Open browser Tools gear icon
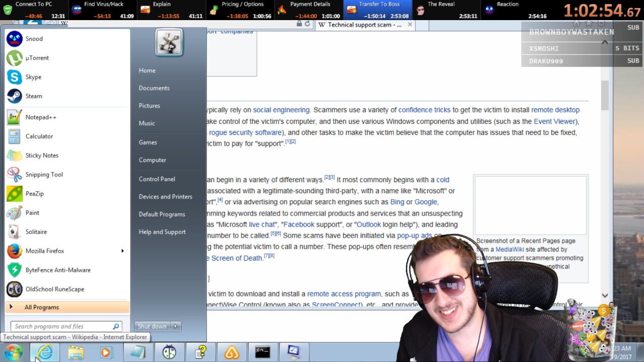The width and height of the screenshot is (644, 362). point(601,24)
